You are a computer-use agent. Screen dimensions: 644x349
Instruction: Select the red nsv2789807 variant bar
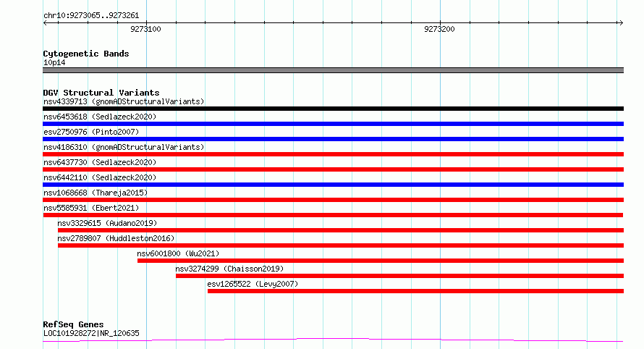coord(341,245)
